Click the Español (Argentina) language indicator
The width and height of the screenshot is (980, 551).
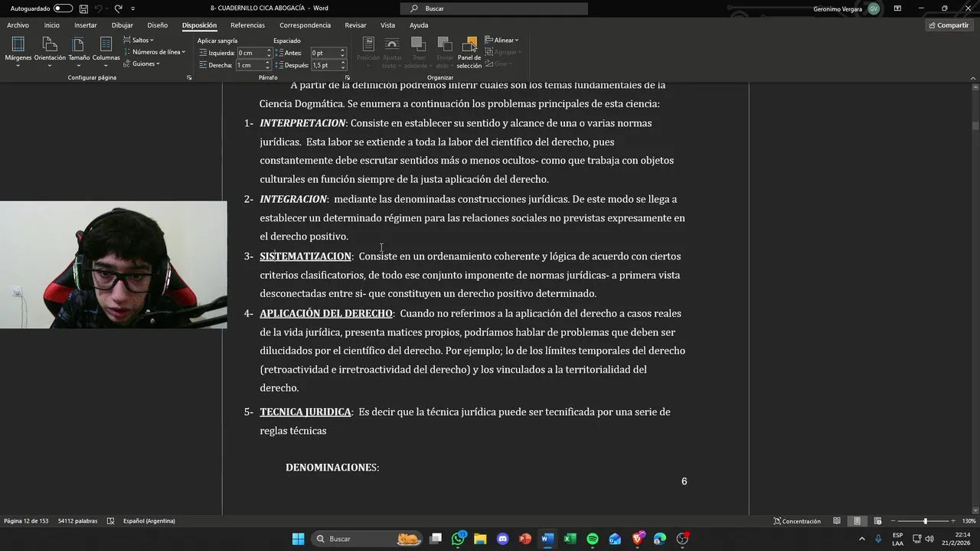coord(149,521)
